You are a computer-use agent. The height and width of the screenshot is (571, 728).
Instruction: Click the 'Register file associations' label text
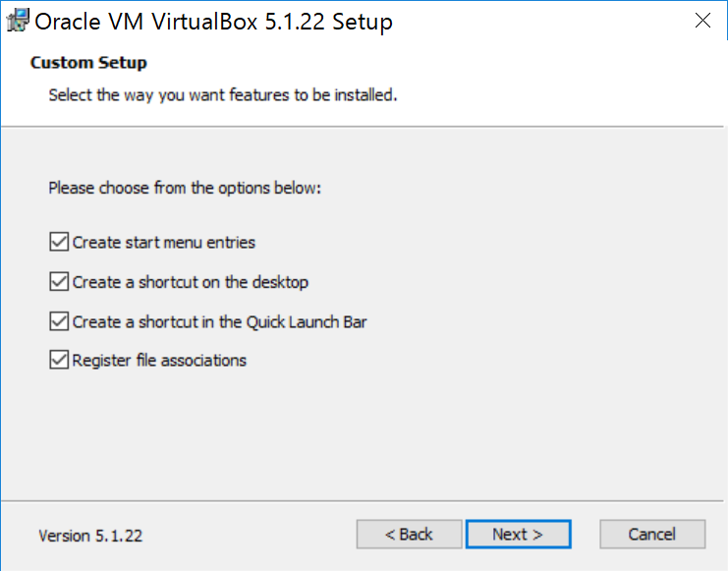159,361
